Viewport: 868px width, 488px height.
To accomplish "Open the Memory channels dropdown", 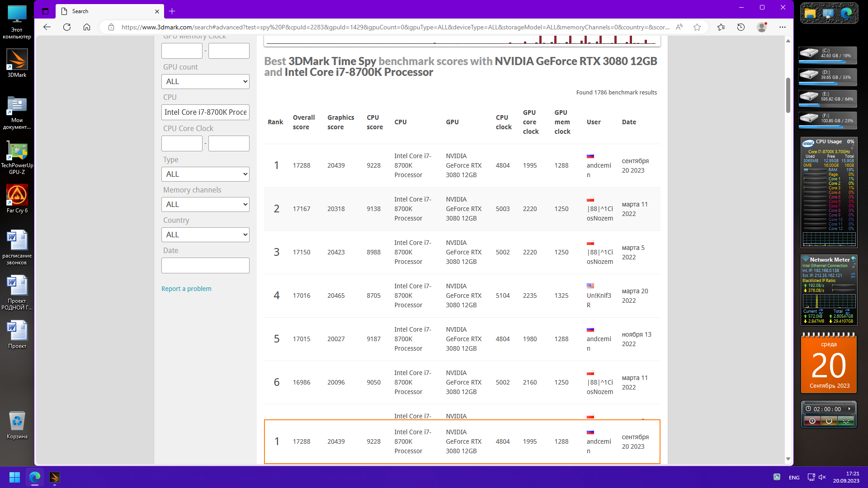I will tap(205, 204).
